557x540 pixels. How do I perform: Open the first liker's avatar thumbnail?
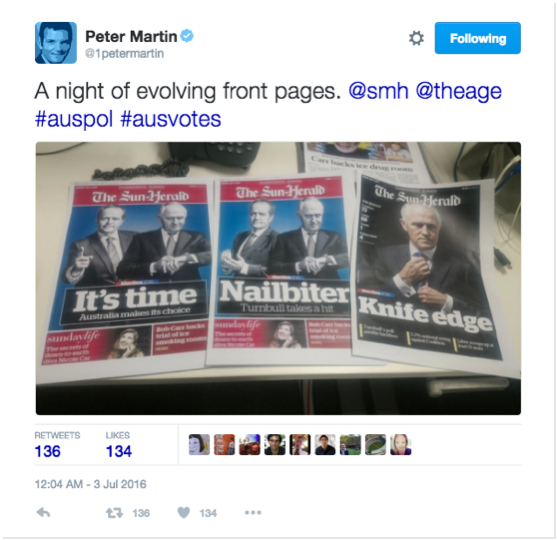(199, 444)
